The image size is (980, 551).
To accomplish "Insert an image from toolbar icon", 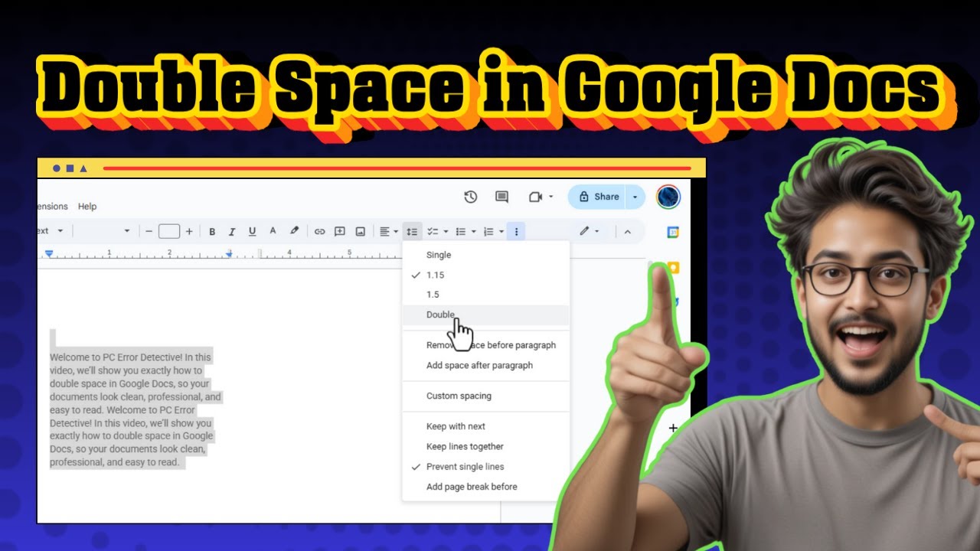I will [361, 231].
